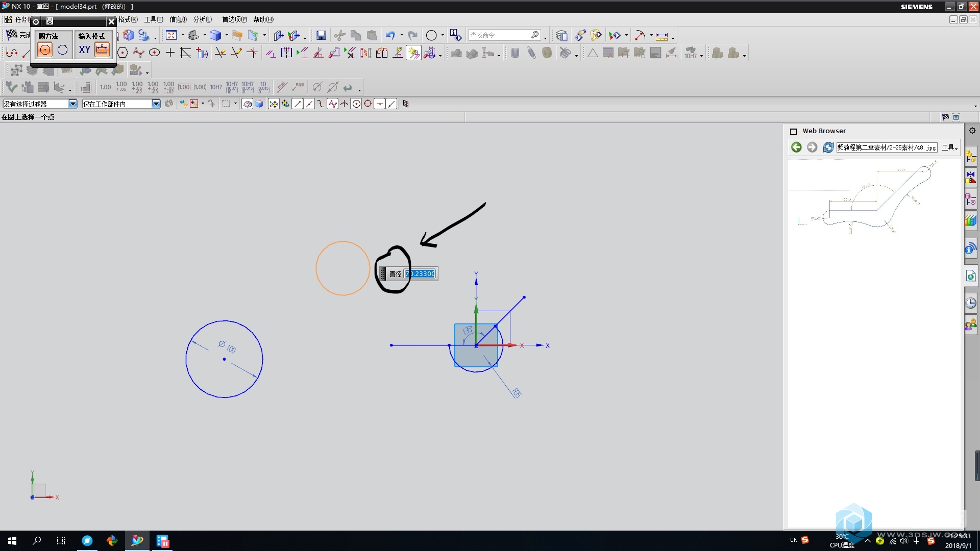Select the Point tool

170,53
